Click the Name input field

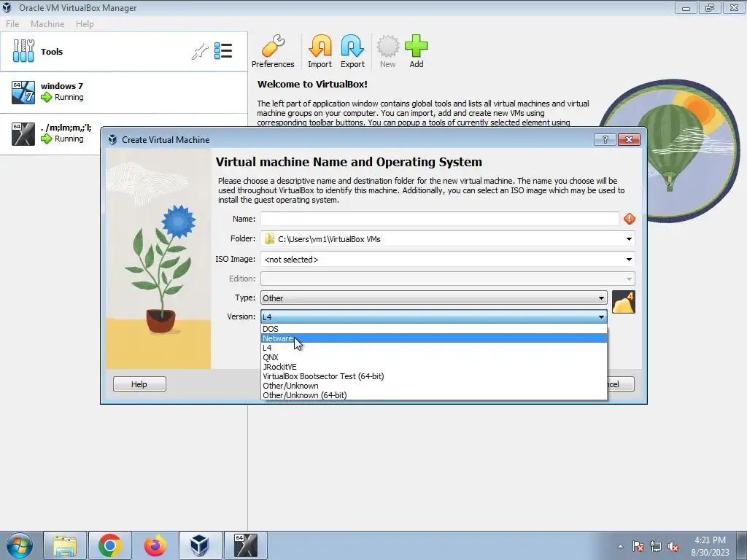point(439,219)
